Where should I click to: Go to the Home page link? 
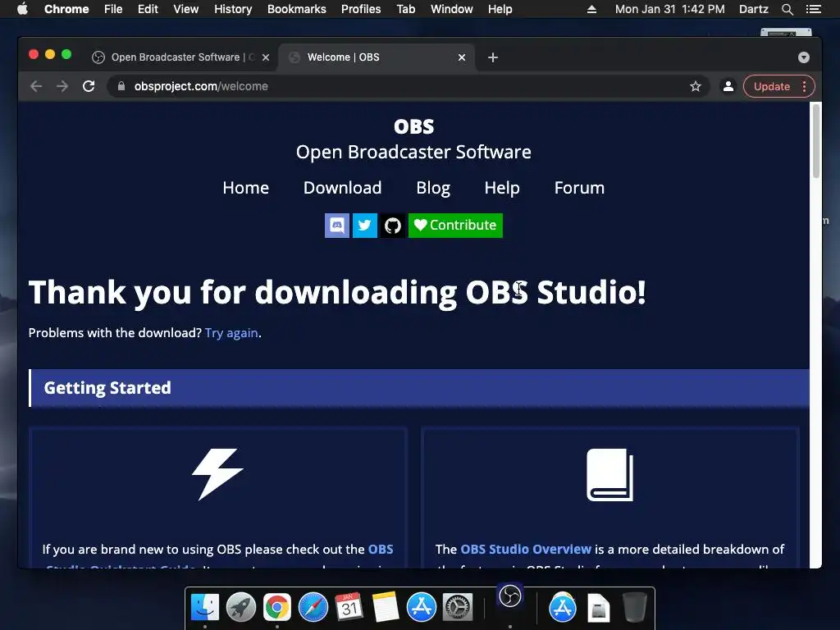pos(246,188)
